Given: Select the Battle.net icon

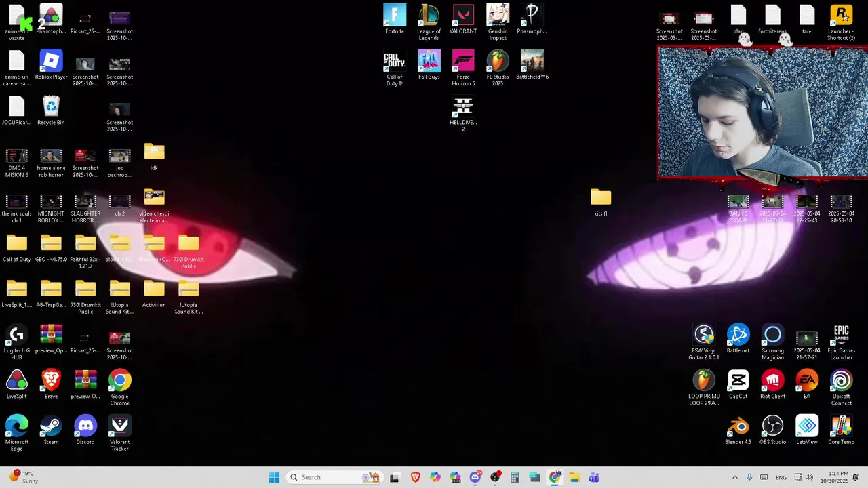Looking at the screenshot, I should 738,340.
